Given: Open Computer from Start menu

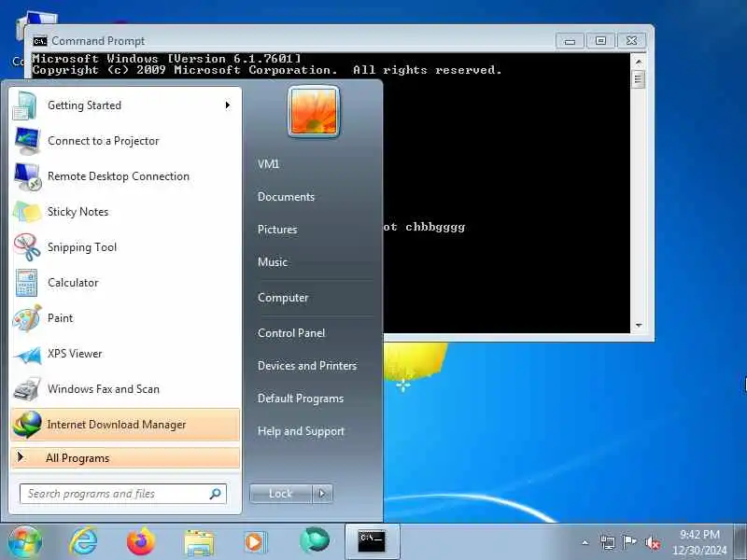Looking at the screenshot, I should pyautogui.click(x=283, y=298).
